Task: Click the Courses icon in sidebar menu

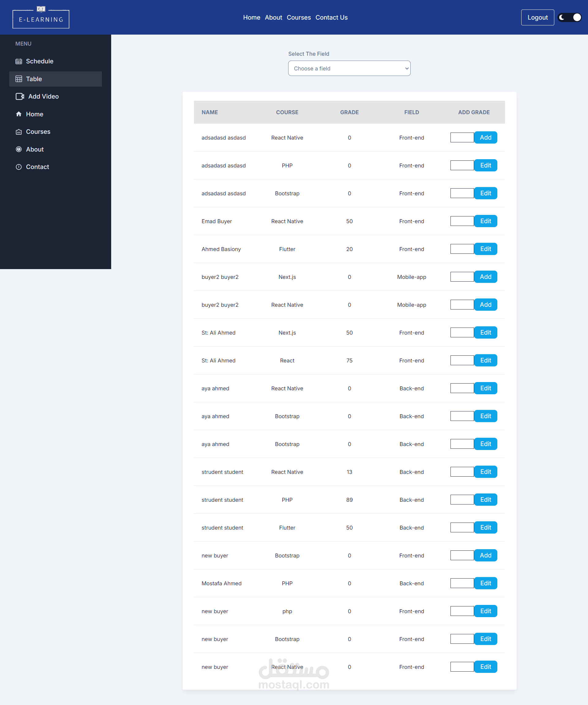Action: 19,132
